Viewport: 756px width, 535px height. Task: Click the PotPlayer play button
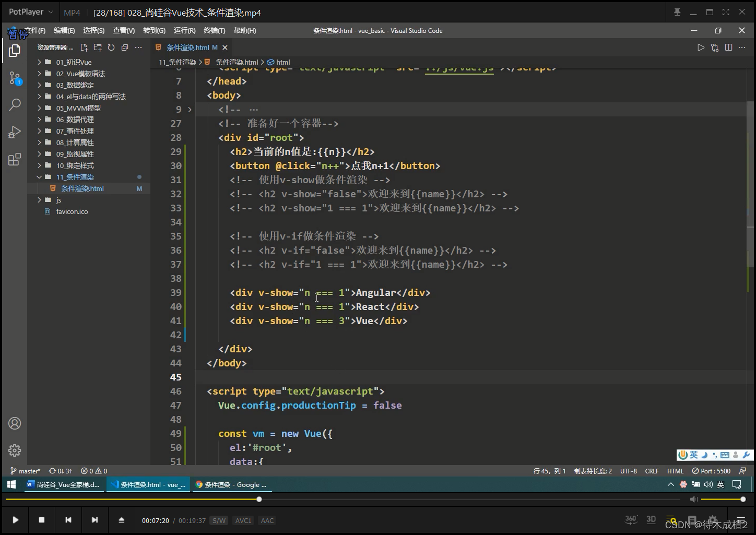click(x=15, y=520)
